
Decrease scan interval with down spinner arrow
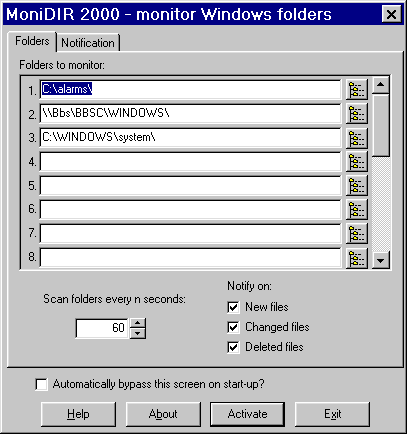tap(138, 333)
